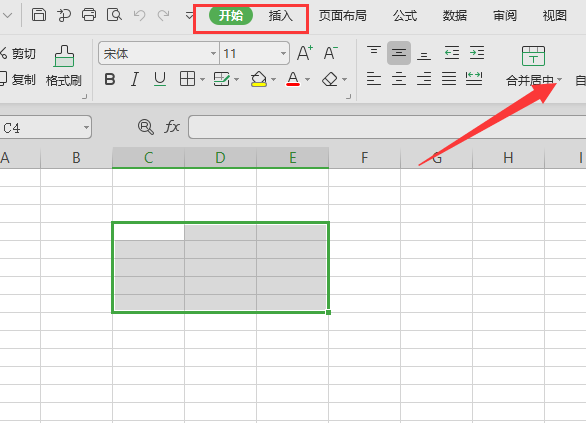The width and height of the screenshot is (586, 423).
Task: Toggle Underline formatting
Action: 160,79
